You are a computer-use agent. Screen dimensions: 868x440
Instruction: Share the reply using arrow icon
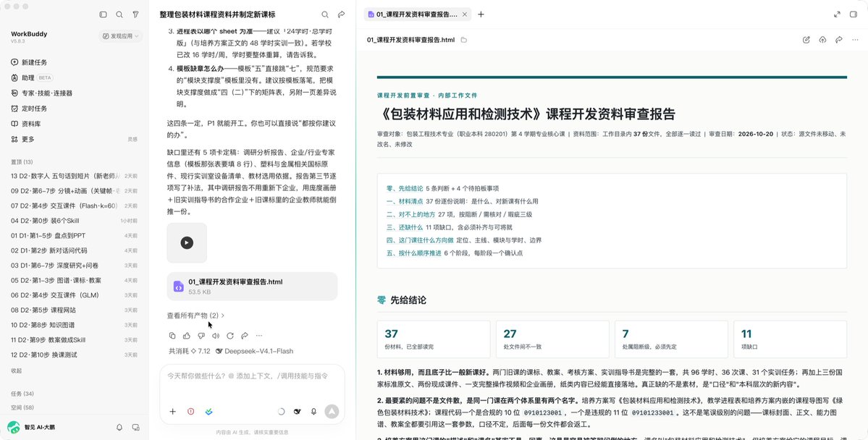point(244,335)
